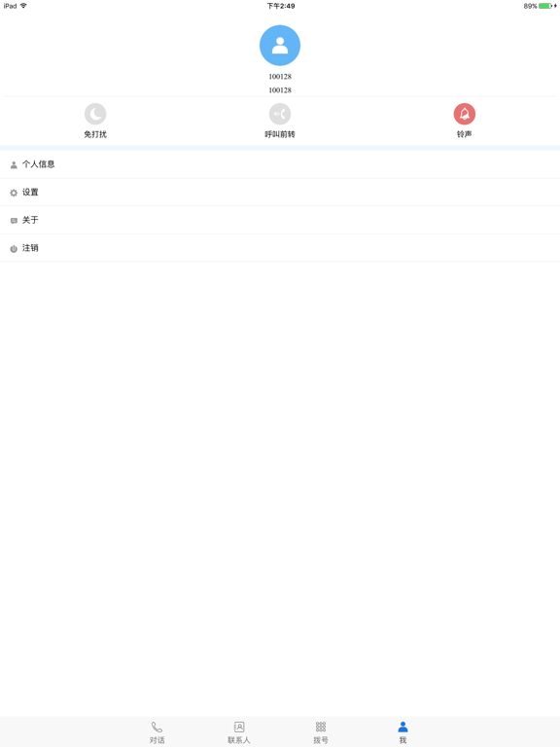Click the message icon beside 关于
Image resolution: width=560 pixels, height=747 pixels.
point(14,221)
